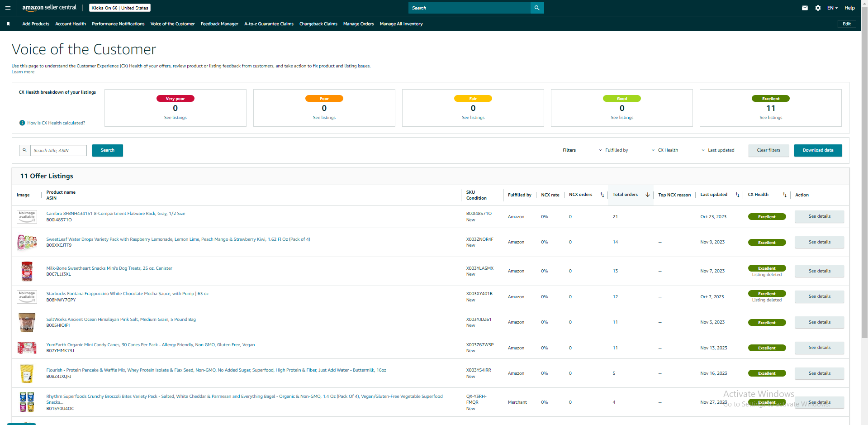The height and width of the screenshot is (425, 868).
Task: Open A-to-z Guarantee Claims
Action: [x=269, y=24]
